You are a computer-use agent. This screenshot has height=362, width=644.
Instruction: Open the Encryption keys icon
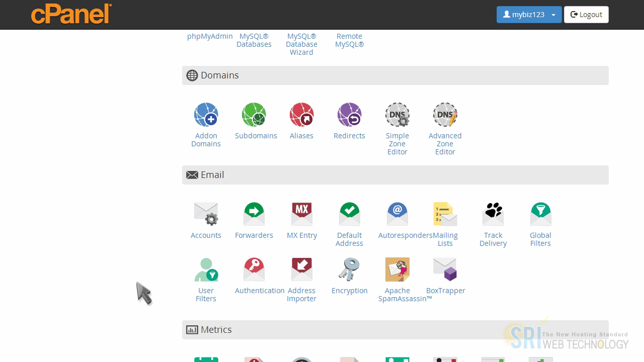coord(349,269)
